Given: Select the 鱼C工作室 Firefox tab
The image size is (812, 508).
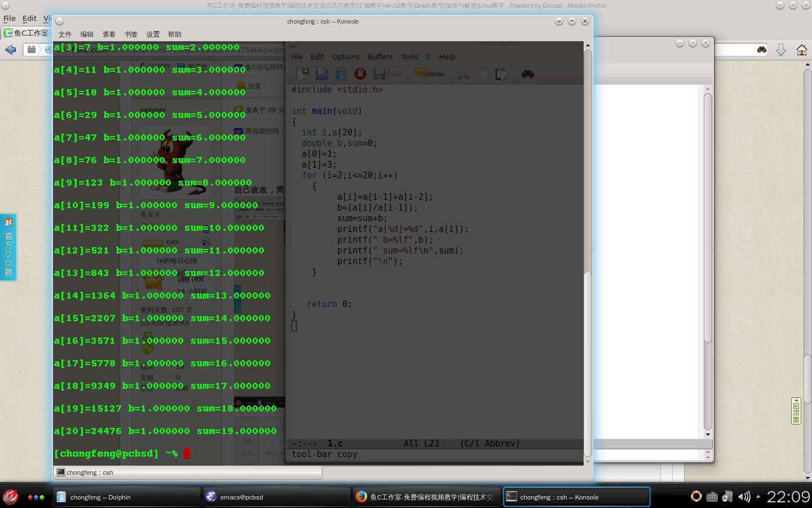Looking at the screenshot, I should coord(27,33).
